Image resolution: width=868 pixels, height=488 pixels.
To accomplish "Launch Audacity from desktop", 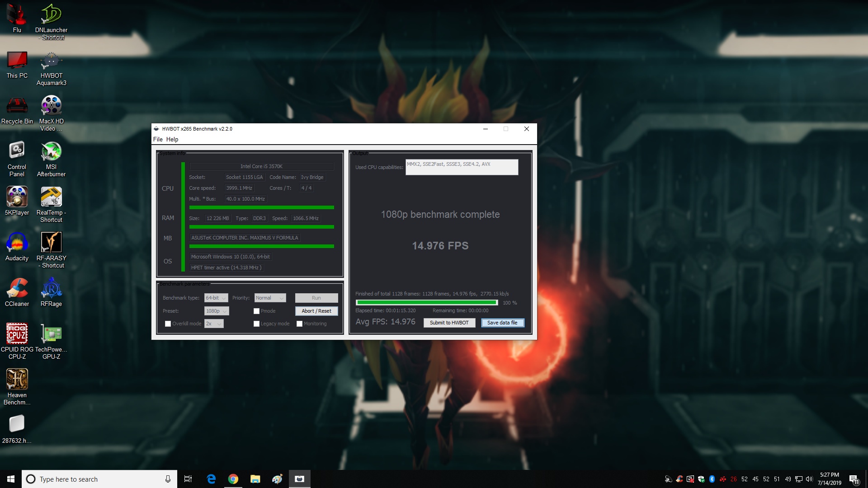I will (17, 247).
